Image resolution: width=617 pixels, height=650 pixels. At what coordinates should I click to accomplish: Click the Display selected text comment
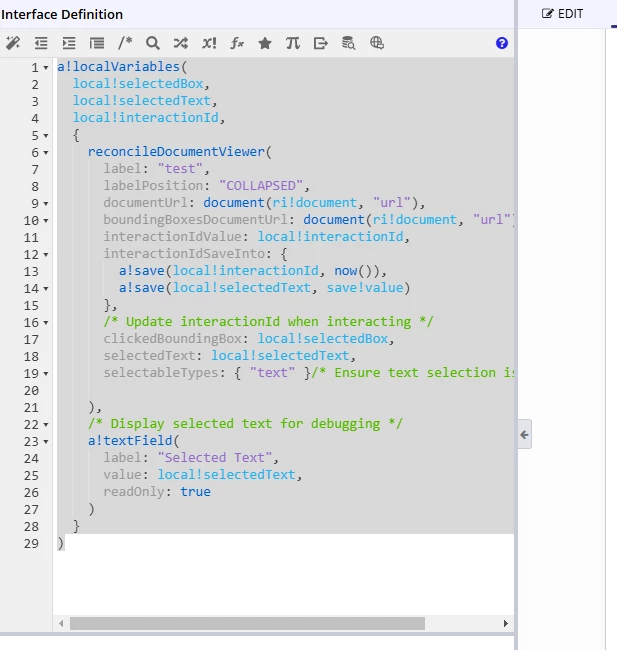(x=245, y=424)
